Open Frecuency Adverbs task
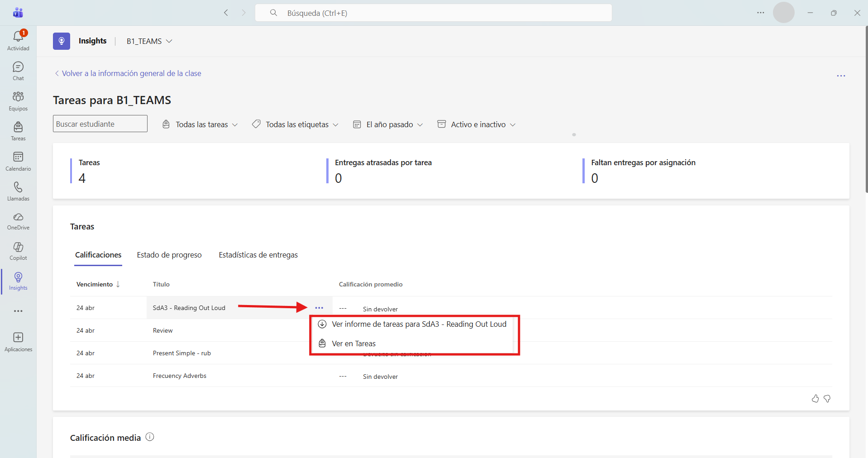This screenshot has width=868, height=458. pyautogui.click(x=180, y=376)
